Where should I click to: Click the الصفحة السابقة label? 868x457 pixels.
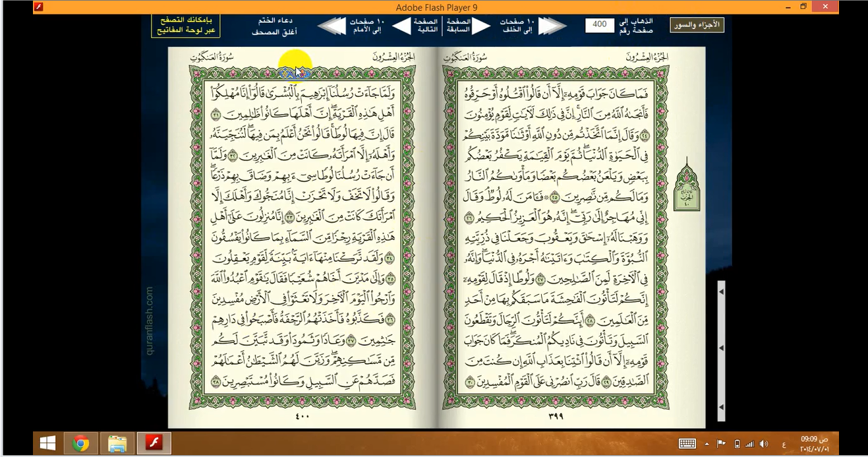(459, 26)
